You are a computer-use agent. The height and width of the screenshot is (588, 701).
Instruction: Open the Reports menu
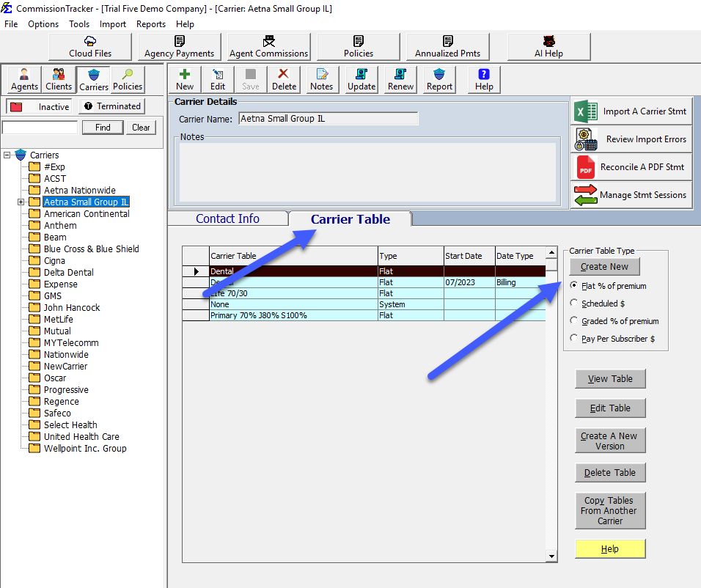pos(150,23)
